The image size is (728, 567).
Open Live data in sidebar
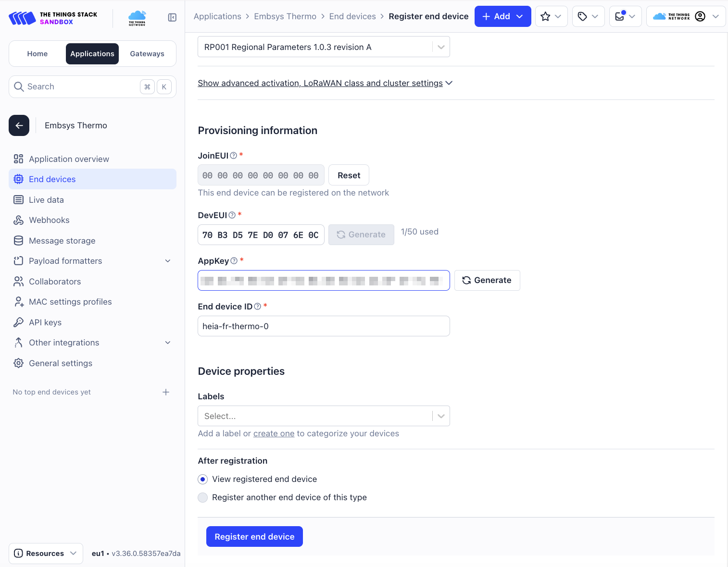[x=46, y=200]
